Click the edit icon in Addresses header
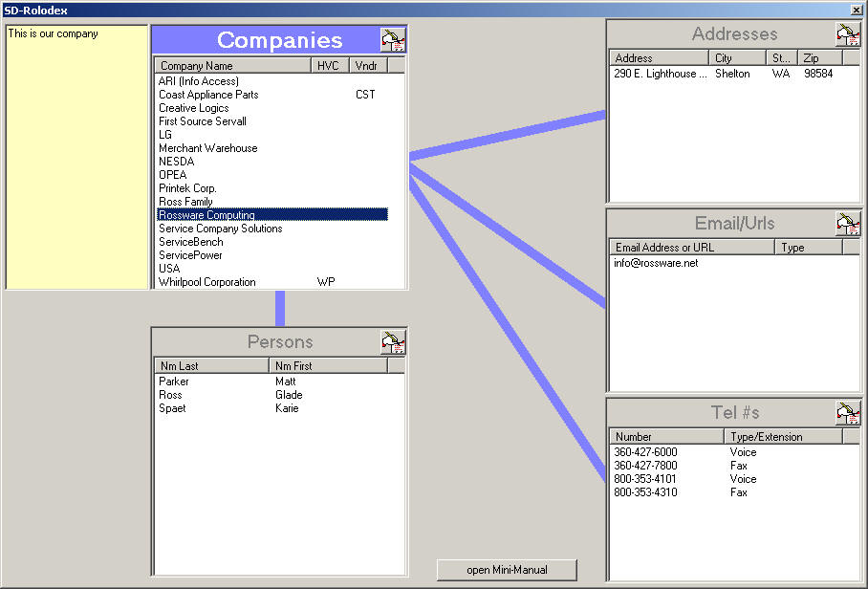Viewport: 868px width, 589px height. click(848, 33)
